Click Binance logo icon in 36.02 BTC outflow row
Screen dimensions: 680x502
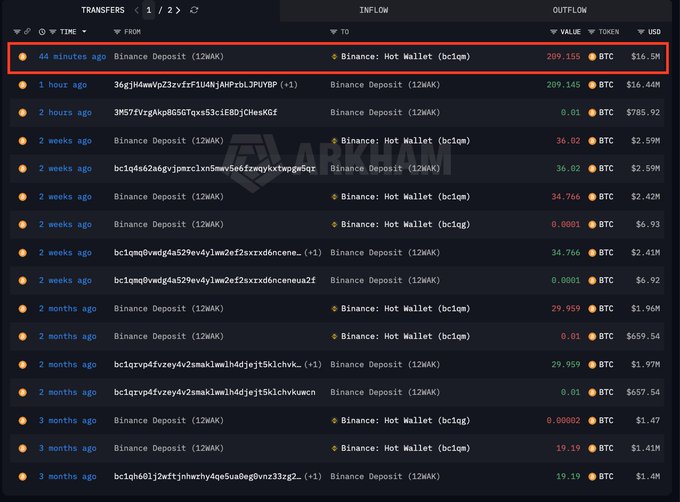point(334,140)
